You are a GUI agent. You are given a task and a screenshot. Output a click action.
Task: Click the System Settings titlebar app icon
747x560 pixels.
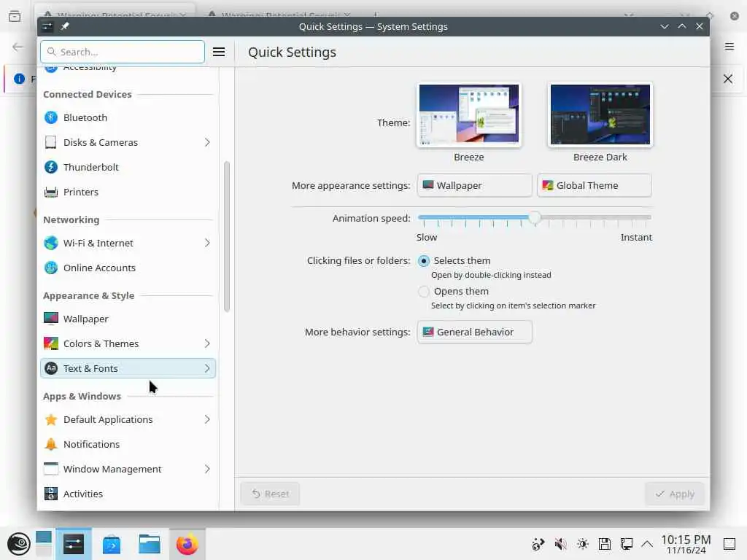[47, 26]
